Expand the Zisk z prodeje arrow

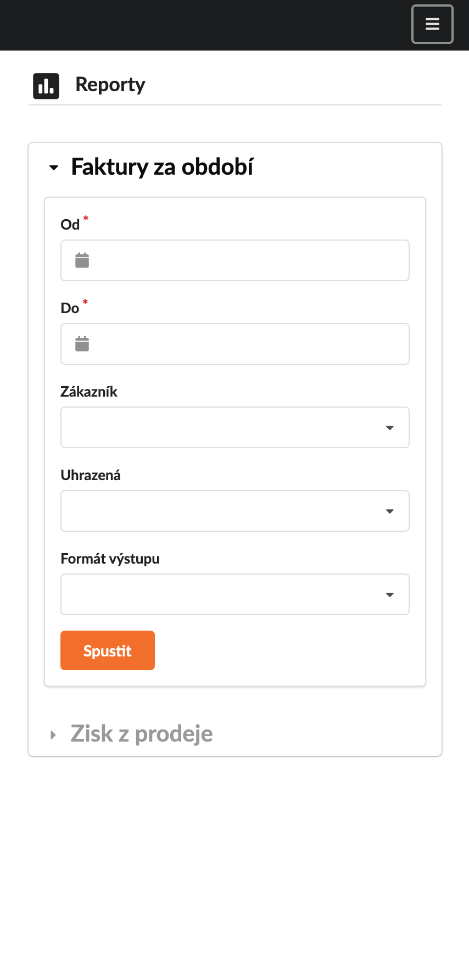coord(53,735)
